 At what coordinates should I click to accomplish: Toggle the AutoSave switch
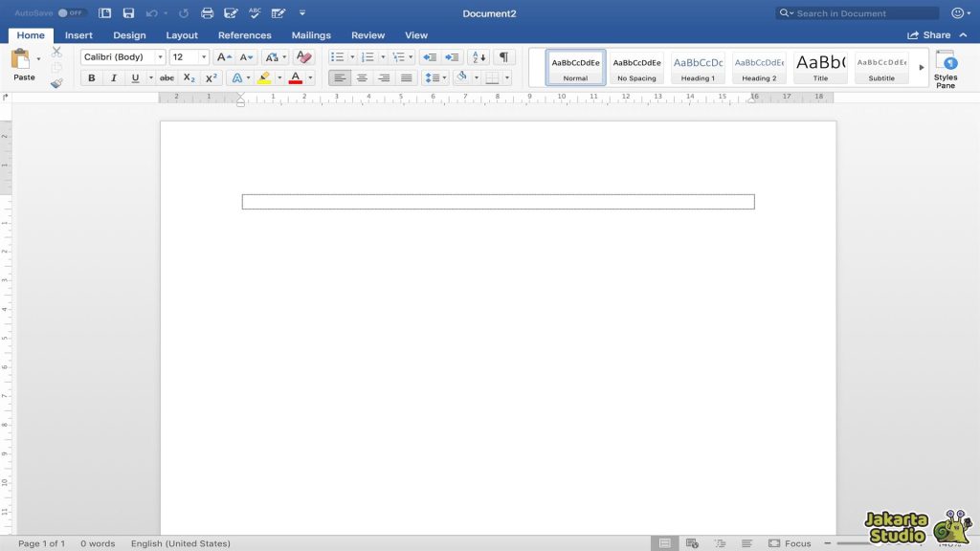pos(72,13)
